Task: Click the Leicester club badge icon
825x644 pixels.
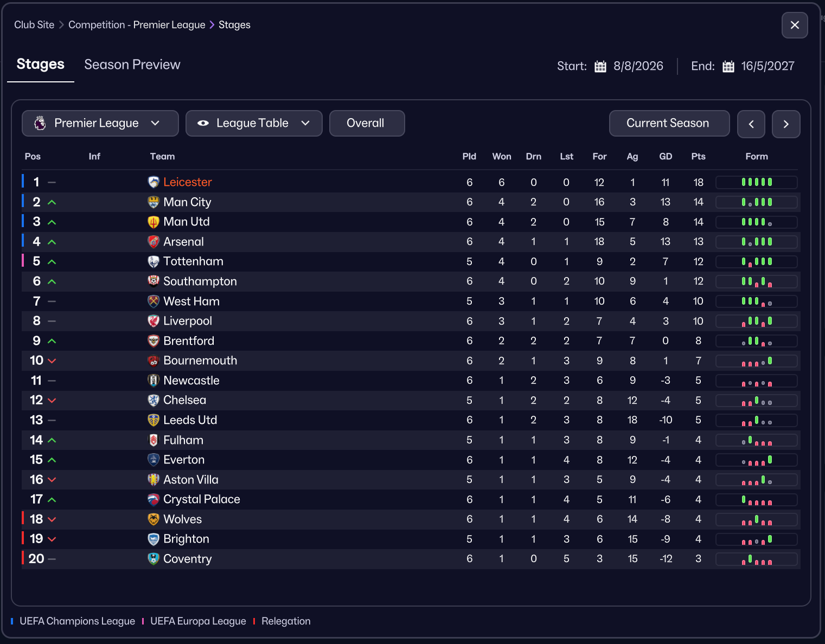Action: pyautogui.click(x=154, y=182)
